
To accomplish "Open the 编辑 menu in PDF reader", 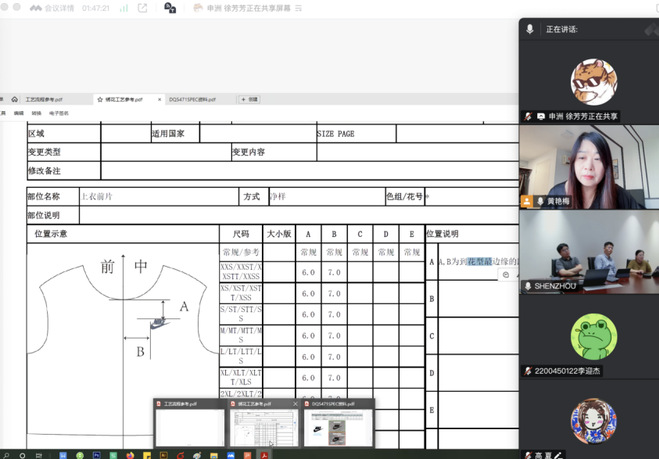I will click(x=19, y=113).
